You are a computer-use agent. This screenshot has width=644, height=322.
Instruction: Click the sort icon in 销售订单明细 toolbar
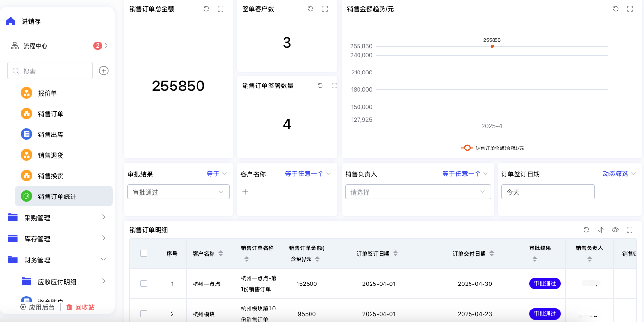601,230
